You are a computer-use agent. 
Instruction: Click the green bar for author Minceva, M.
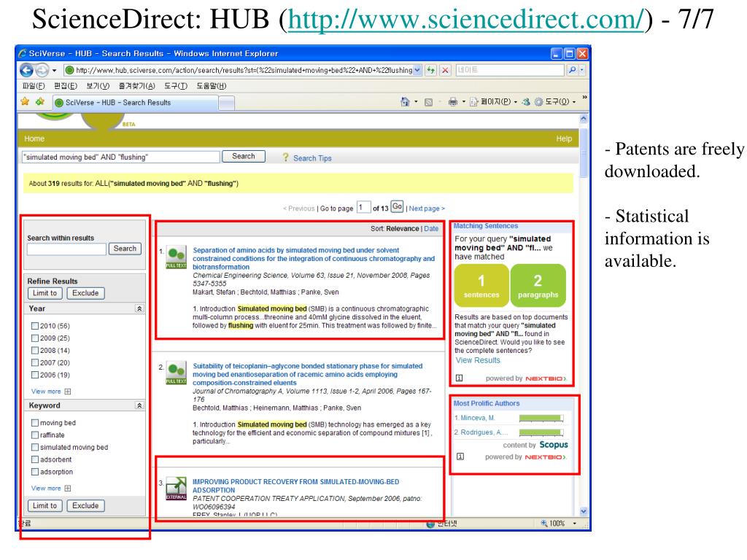[x=541, y=418]
